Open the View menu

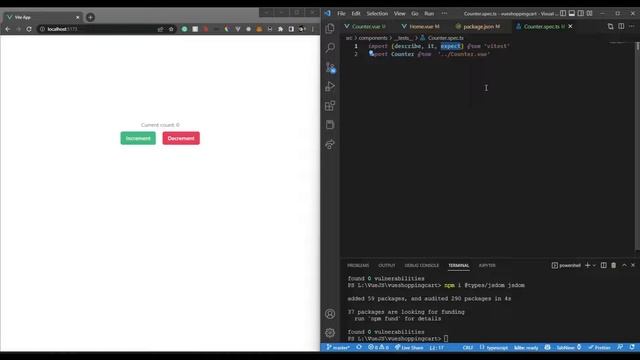point(399,13)
